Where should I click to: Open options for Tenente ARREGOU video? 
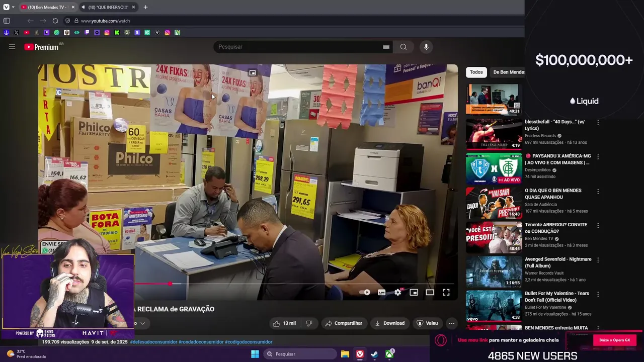coord(598,225)
